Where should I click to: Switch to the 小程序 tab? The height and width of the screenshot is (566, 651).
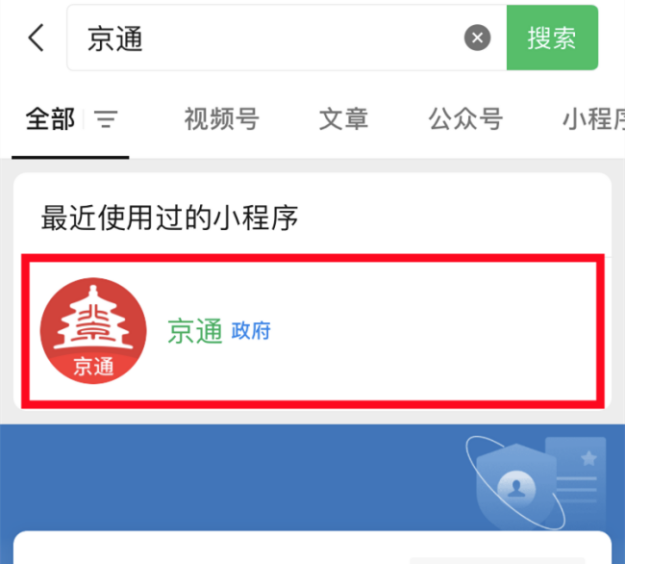point(594,119)
